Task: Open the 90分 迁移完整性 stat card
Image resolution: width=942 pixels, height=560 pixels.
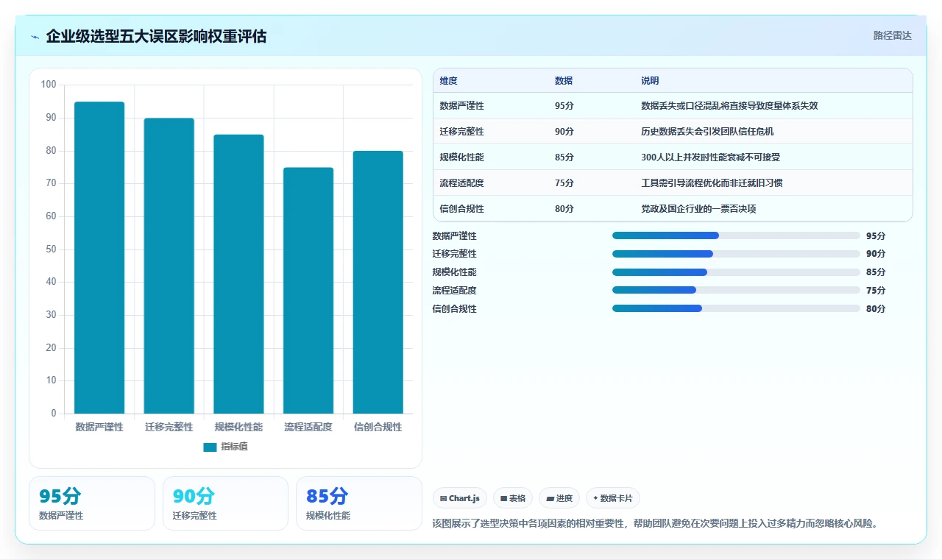Action: (225, 503)
